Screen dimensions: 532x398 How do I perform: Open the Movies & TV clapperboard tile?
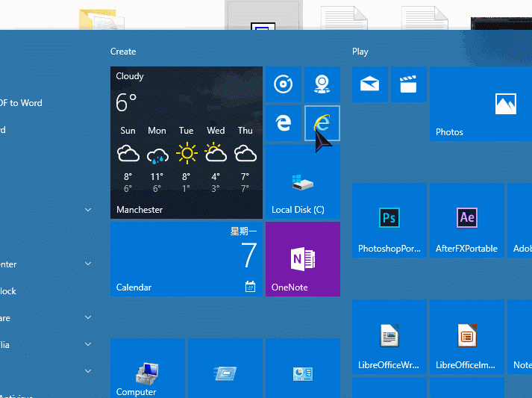click(x=408, y=84)
